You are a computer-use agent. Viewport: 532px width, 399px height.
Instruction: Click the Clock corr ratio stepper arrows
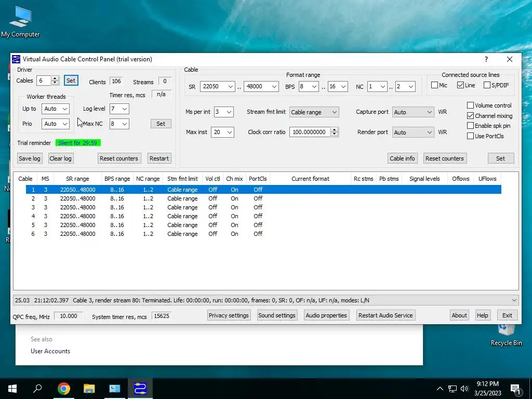tap(335, 132)
